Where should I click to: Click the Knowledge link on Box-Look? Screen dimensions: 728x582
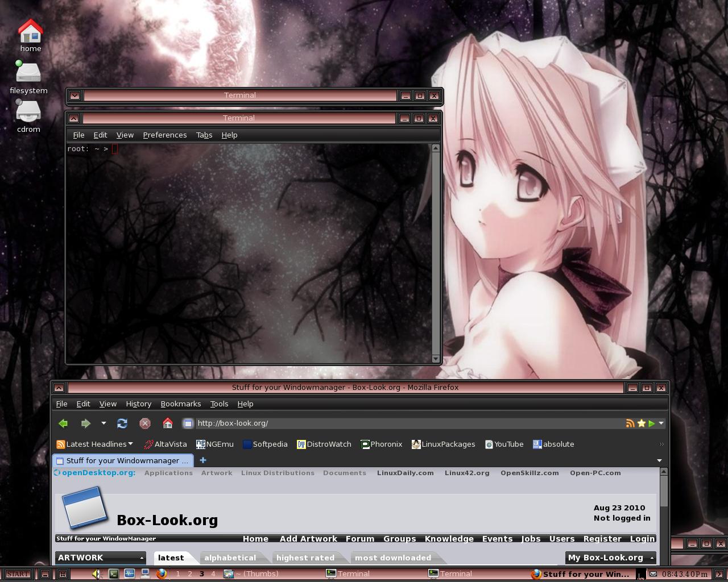tap(449, 539)
